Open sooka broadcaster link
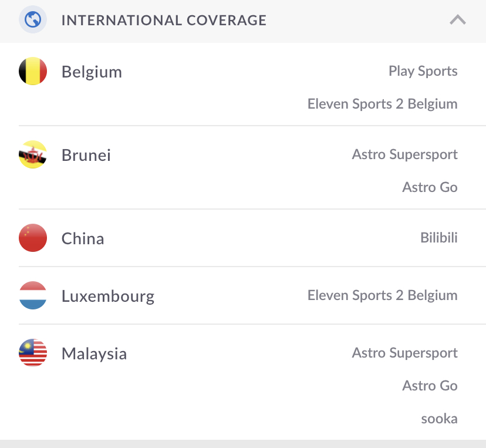Image resolution: width=486 pixels, height=448 pixels. click(439, 419)
